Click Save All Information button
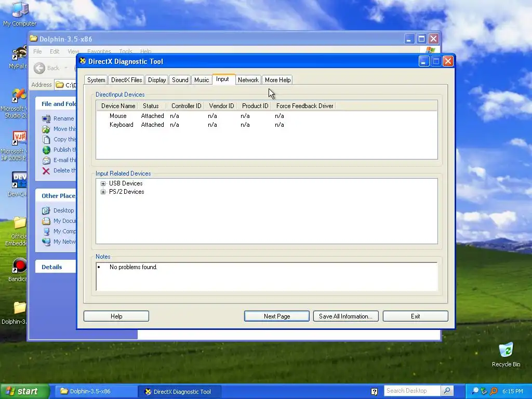This screenshot has width=532, height=399. (x=345, y=316)
